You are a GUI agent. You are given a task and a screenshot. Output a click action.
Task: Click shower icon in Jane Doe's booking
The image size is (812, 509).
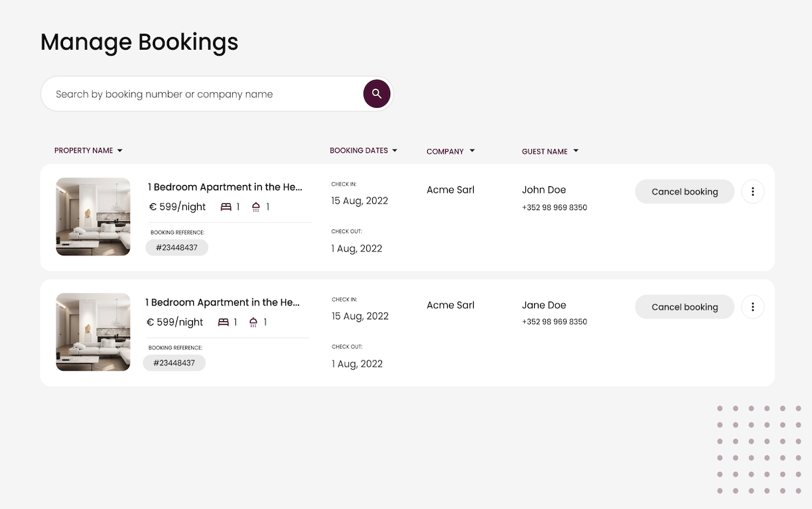(253, 323)
